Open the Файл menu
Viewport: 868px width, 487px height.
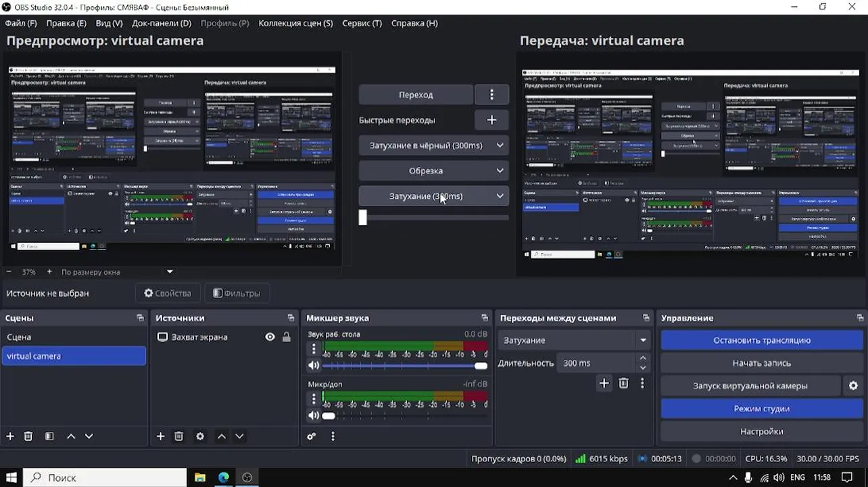click(21, 23)
